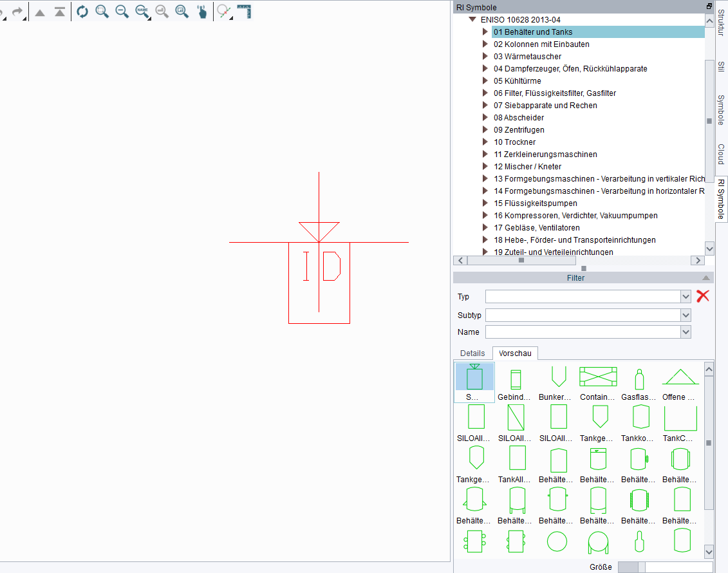Viewport: 728px width, 573px height.
Task: Open the snap settings icon
Action: (x=225, y=12)
